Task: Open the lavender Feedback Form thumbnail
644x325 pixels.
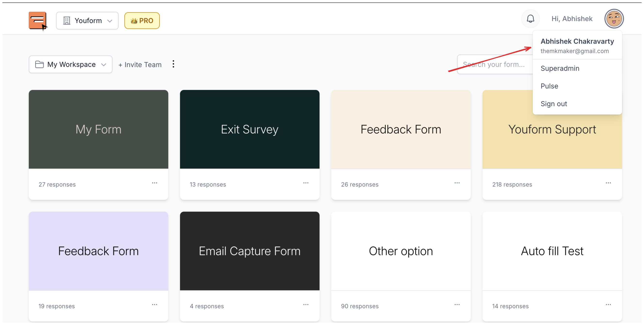Action: tap(99, 251)
